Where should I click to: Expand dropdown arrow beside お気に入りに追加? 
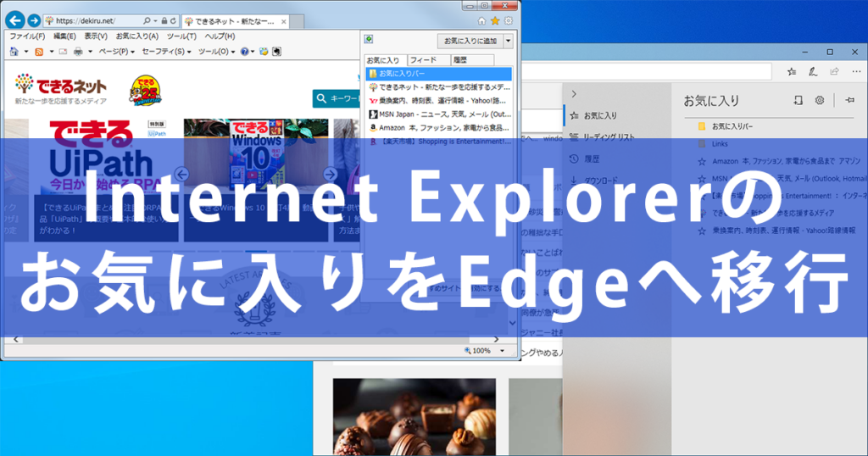click(509, 41)
